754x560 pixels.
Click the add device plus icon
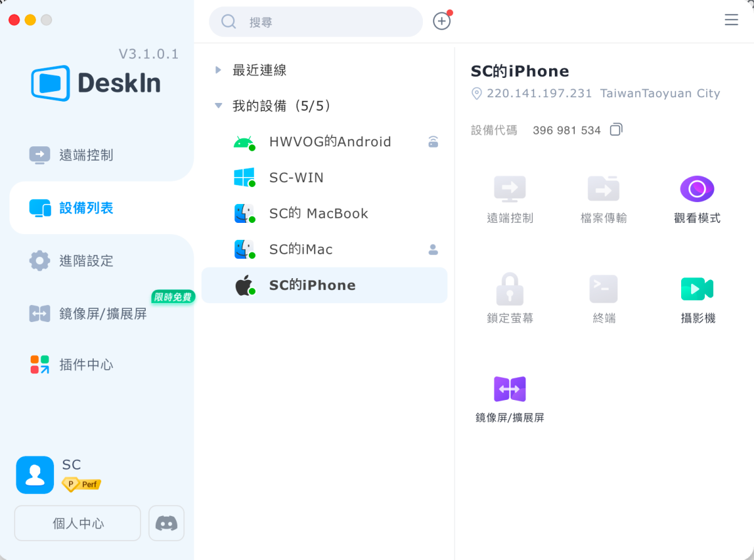tap(442, 21)
